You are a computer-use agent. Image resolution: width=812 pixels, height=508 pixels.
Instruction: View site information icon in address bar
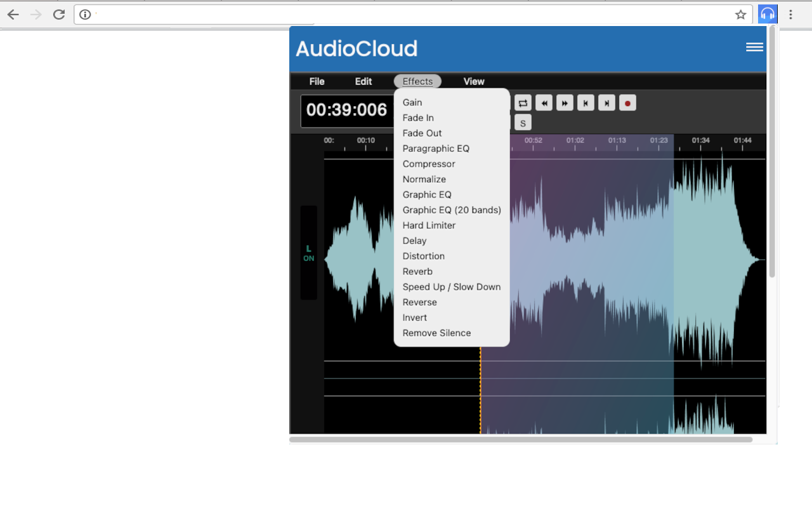(x=85, y=15)
